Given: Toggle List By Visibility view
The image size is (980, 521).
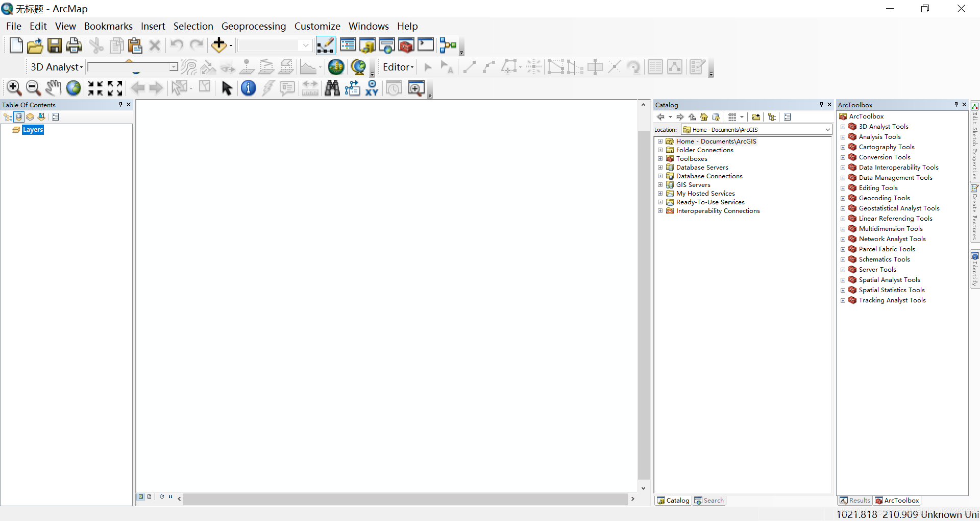Looking at the screenshot, I should [30, 117].
